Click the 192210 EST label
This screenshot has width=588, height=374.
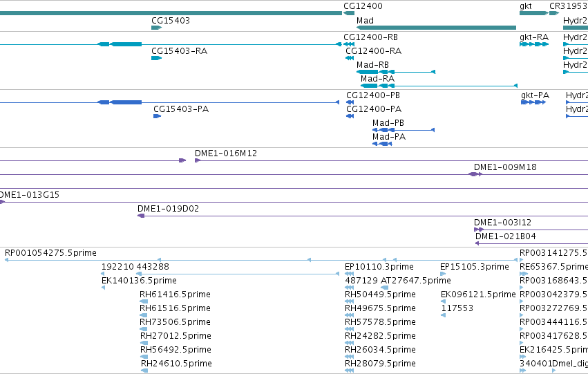pyautogui.click(x=117, y=267)
